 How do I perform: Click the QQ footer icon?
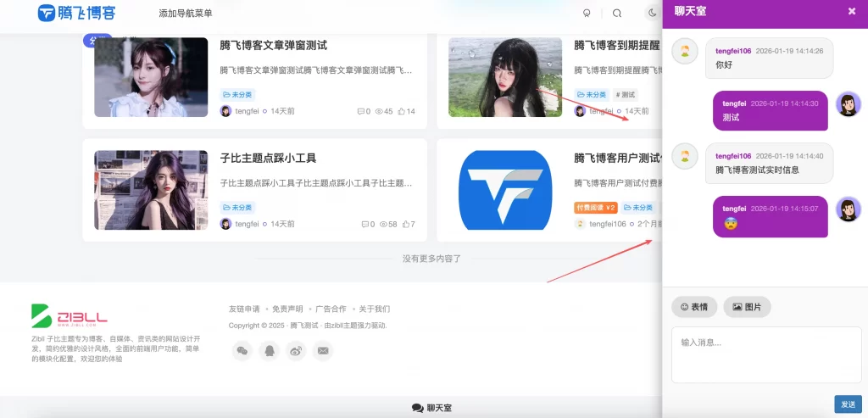(x=269, y=350)
